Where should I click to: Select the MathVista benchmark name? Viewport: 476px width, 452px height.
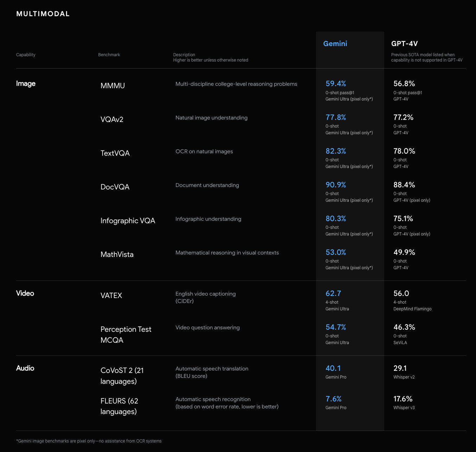pos(117,254)
